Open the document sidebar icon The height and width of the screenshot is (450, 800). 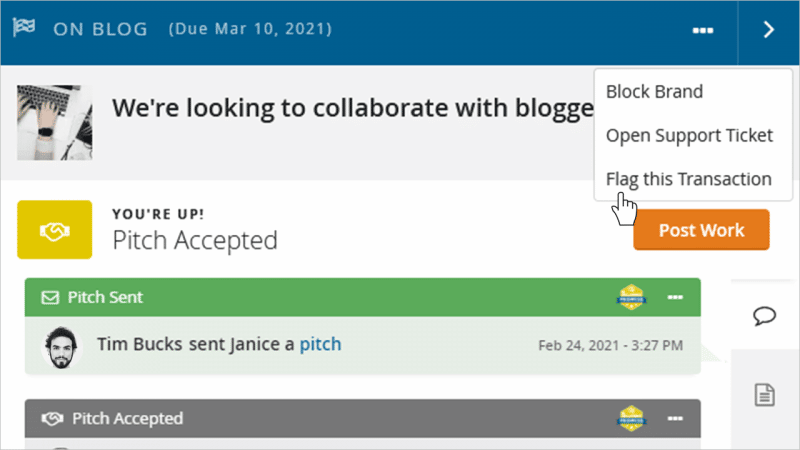coord(765,394)
